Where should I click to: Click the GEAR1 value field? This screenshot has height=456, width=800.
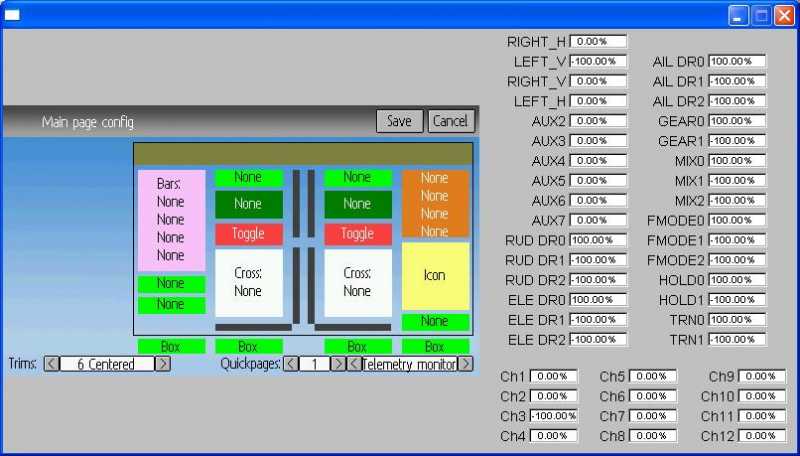click(737, 141)
